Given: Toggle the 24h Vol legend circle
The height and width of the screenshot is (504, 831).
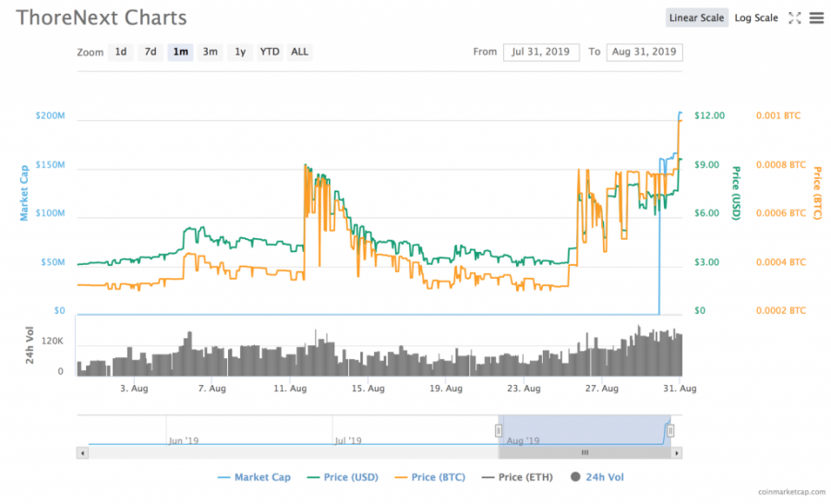Looking at the screenshot, I should (x=575, y=477).
